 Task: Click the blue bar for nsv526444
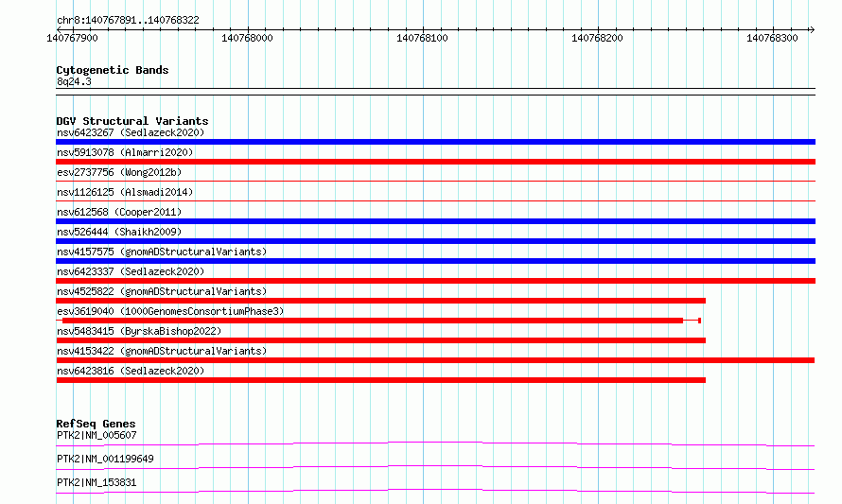[x=435, y=241]
